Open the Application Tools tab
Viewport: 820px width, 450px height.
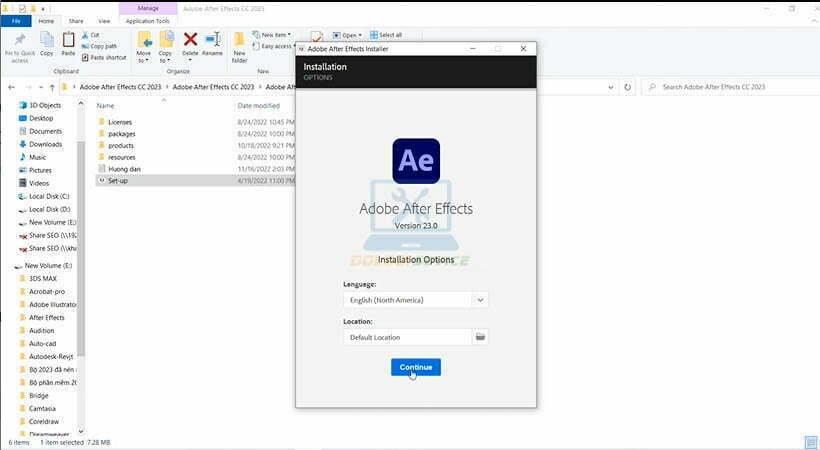(x=147, y=21)
